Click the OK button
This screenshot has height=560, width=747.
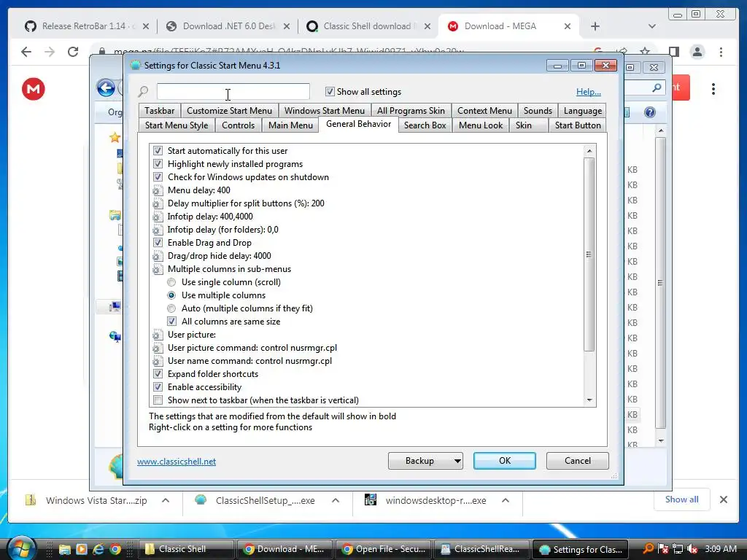505,461
